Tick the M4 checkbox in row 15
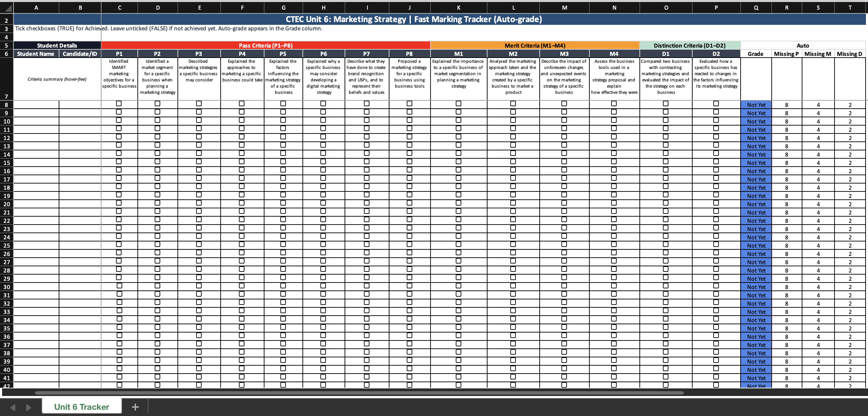Image resolution: width=868 pixels, height=416 pixels. click(x=614, y=161)
